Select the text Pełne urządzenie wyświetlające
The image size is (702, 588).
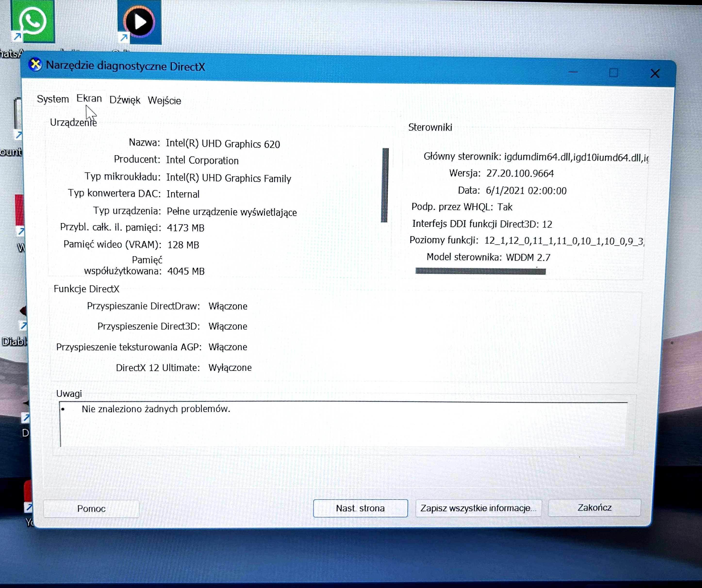[232, 212]
